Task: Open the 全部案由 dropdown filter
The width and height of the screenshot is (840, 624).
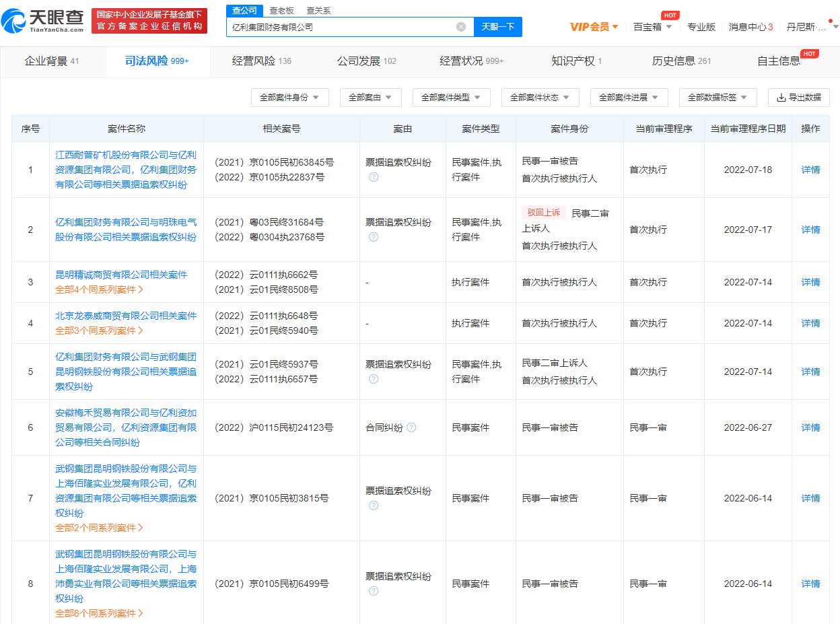Action: tap(370, 98)
